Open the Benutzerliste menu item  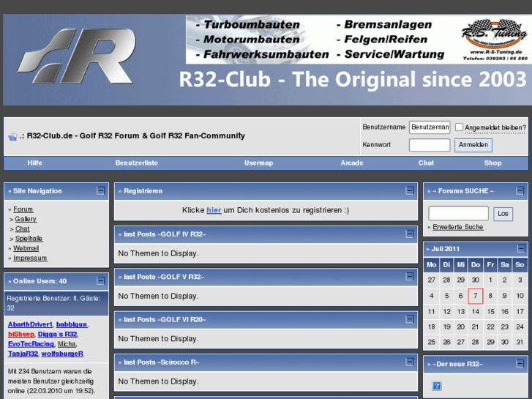coord(136,163)
